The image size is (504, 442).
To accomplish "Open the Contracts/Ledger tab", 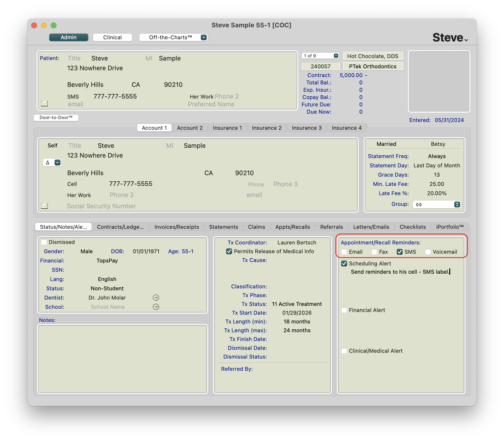I will click(x=120, y=227).
